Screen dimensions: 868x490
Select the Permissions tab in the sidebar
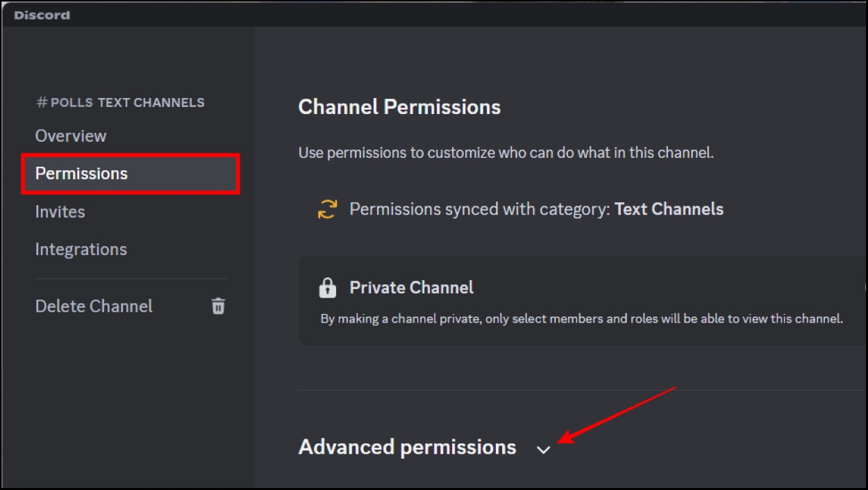[81, 173]
